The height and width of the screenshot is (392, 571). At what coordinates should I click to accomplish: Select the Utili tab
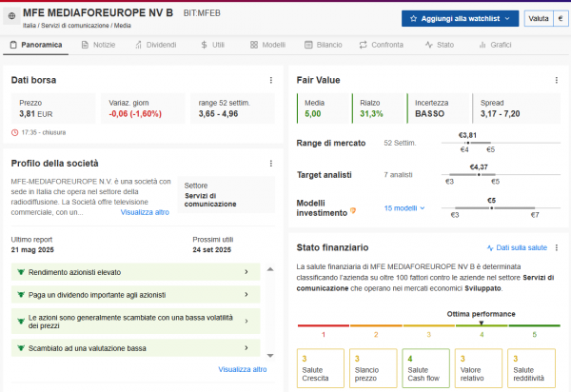(212, 45)
